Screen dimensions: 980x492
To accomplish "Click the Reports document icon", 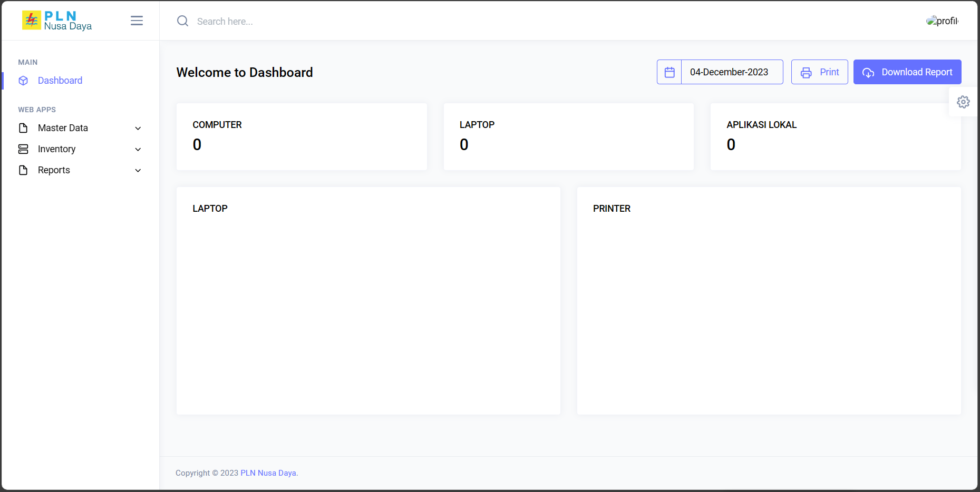I will tap(23, 170).
